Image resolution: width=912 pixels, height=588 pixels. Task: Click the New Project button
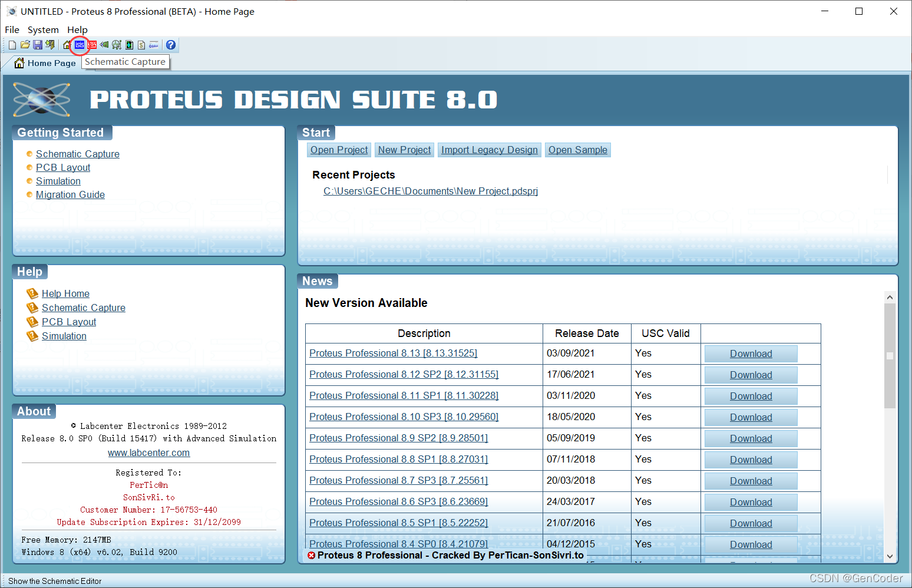point(405,150)
